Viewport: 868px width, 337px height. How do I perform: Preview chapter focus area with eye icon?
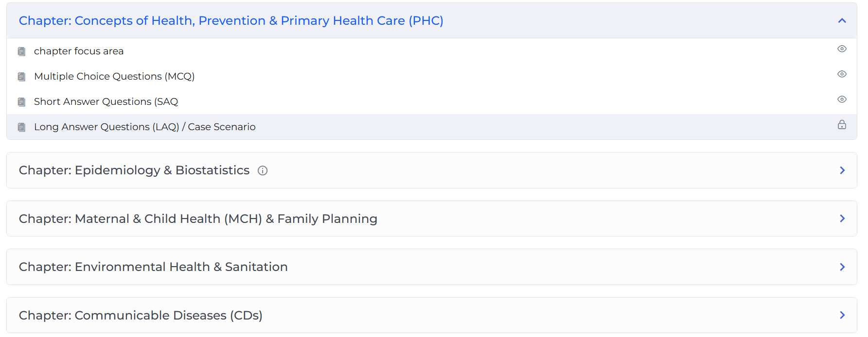coord(842,49)
